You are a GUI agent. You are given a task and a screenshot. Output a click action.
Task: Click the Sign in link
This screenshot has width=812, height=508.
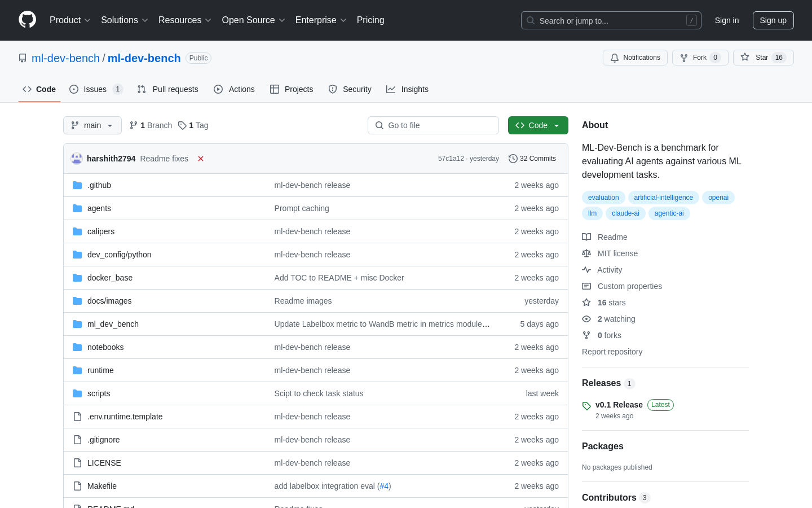(727, 20)
